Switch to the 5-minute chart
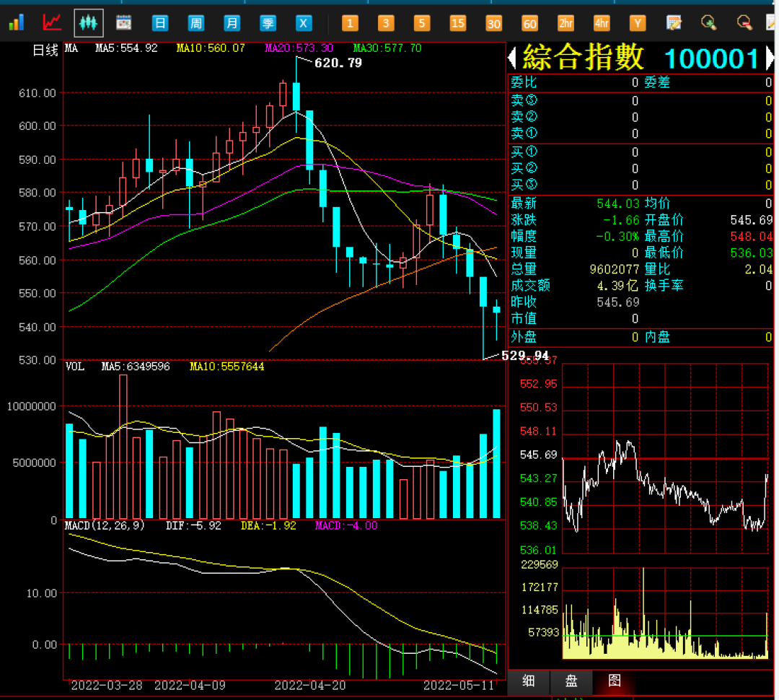 click(421, 23)
